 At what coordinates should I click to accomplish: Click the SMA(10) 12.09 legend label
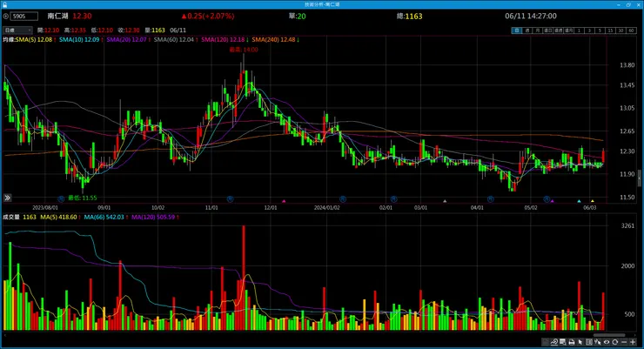point(79,40)
